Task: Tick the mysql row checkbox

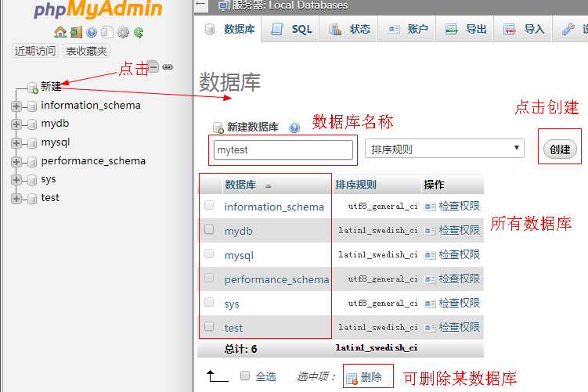Action: 209,254
